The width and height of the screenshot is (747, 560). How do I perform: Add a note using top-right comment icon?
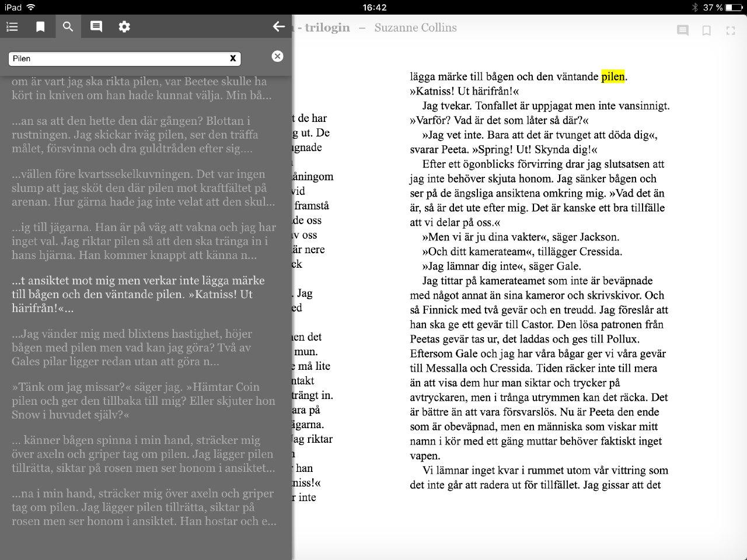(682, 30)
